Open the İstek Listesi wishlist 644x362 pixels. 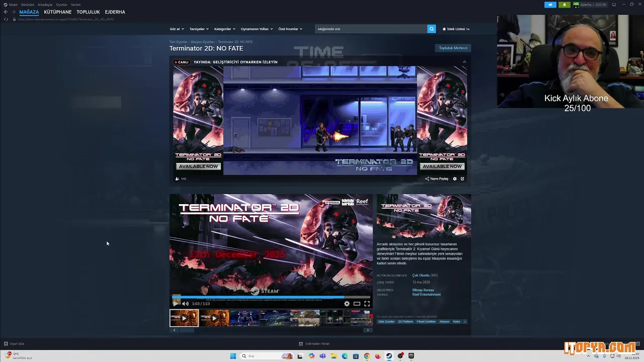[x=456, y=29]
